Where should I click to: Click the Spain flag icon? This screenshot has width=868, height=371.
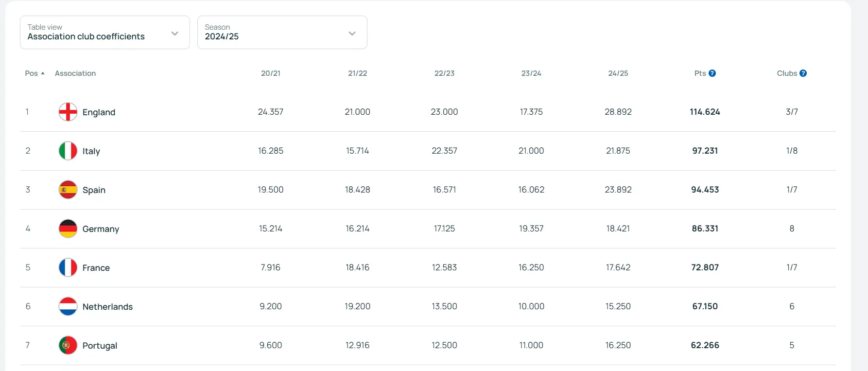coord(68,190)
